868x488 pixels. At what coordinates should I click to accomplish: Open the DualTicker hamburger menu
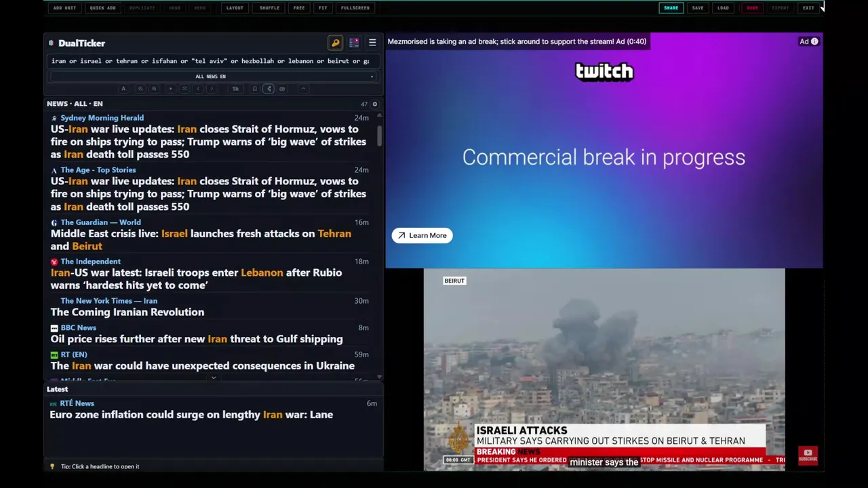(x=372, y=43)
